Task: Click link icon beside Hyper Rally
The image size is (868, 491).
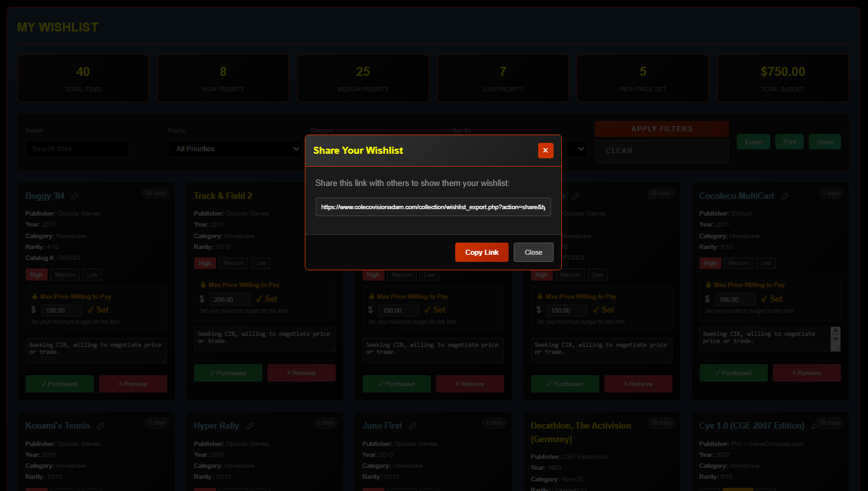Action: click(x=249, y=426)
